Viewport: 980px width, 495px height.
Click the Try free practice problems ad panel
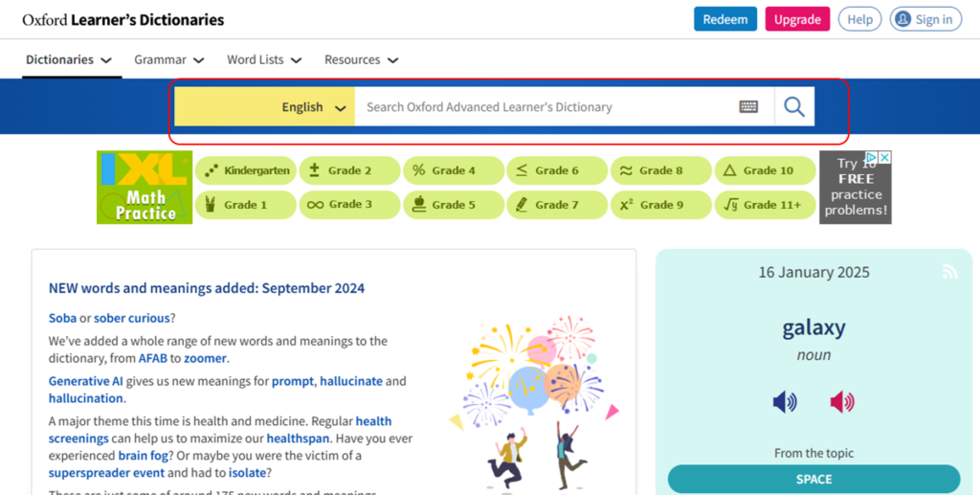[856, 188]
